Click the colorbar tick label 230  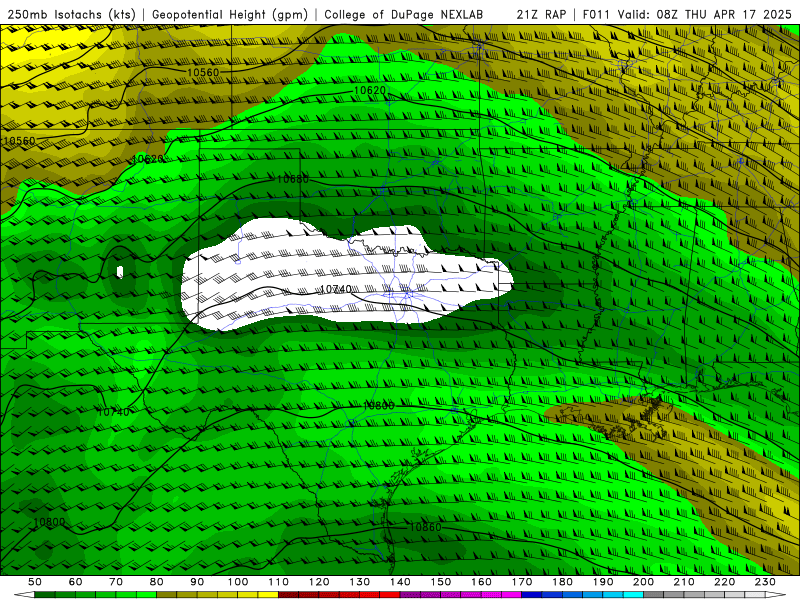(x=765, y=582)
